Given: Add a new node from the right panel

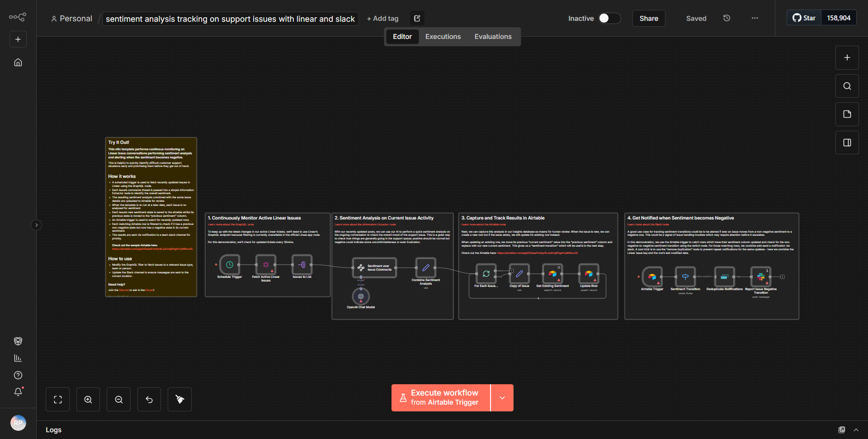Looking at the screenshot, I should (847, 57).
